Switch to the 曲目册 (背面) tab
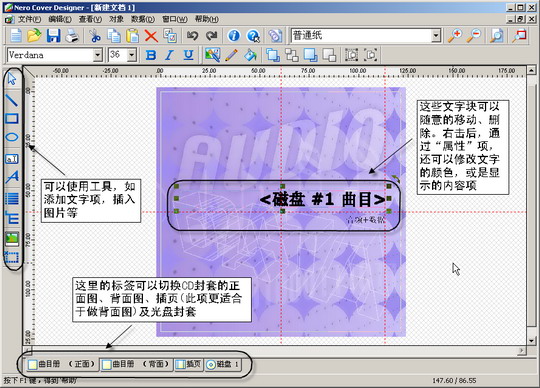Screen dimensions: 540x388 coord(136,364)
